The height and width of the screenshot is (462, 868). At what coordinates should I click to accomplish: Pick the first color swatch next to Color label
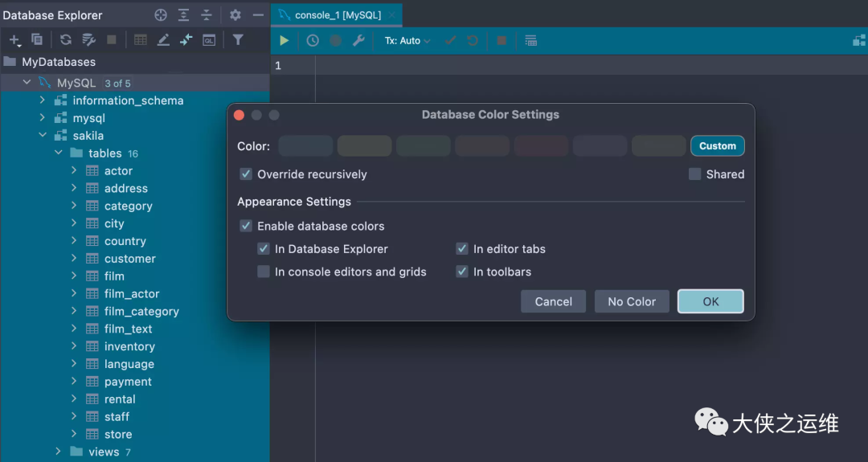[305, 146]
